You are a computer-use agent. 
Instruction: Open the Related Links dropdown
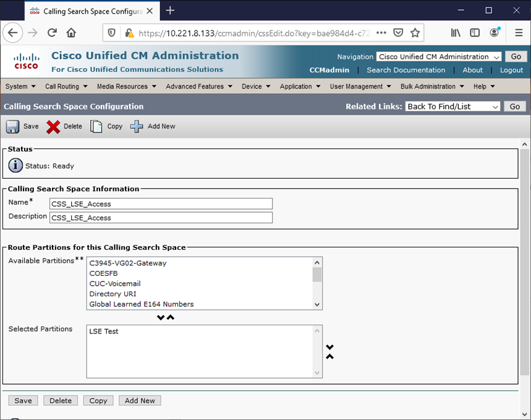(x=452, y=106)
